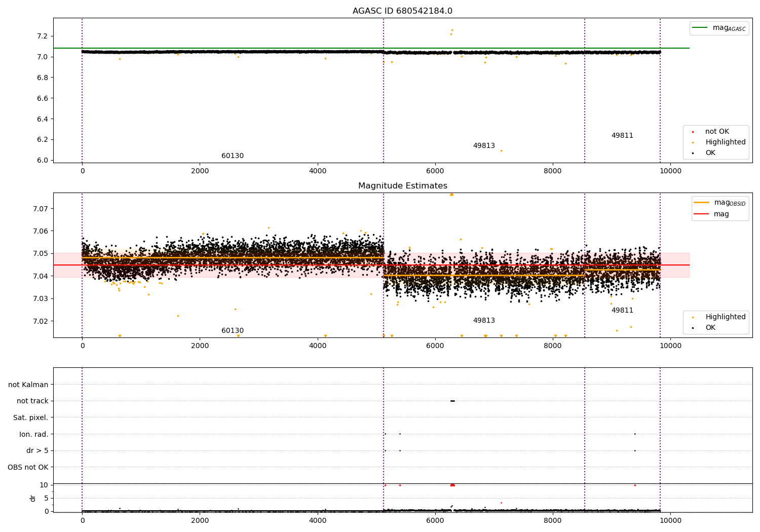Click the 4000 x-tick under Magnitude Estimates plot
760x532 pixels.
click(x=318, y=346)
